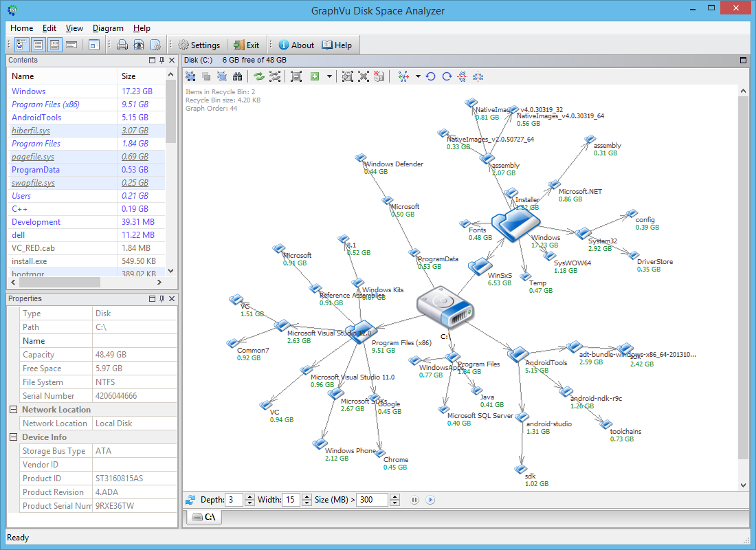The height and width of the screenshot is (550, 756).
Task: Click the large C: disk node in graph
Action: tap(446, 310)
